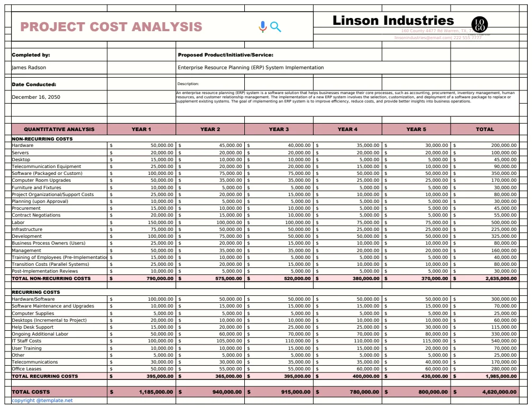
Task: Select the Furniture and Fixtures row label
Action: click(36, 188)
